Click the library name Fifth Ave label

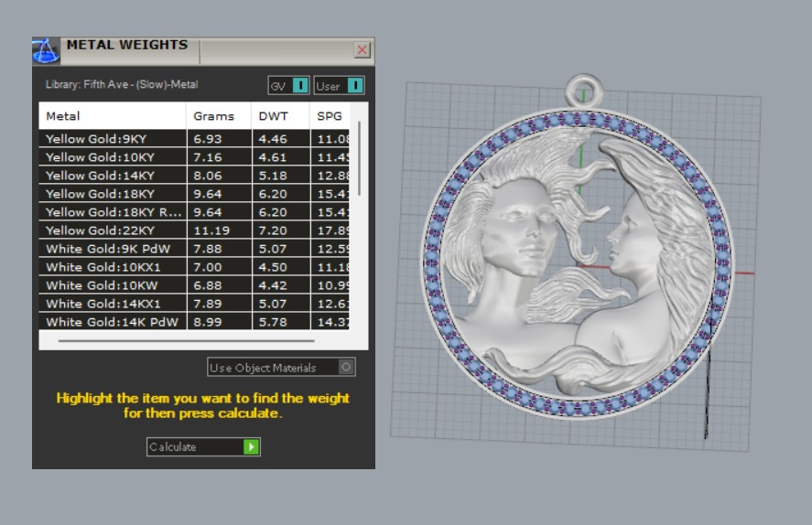122,84
